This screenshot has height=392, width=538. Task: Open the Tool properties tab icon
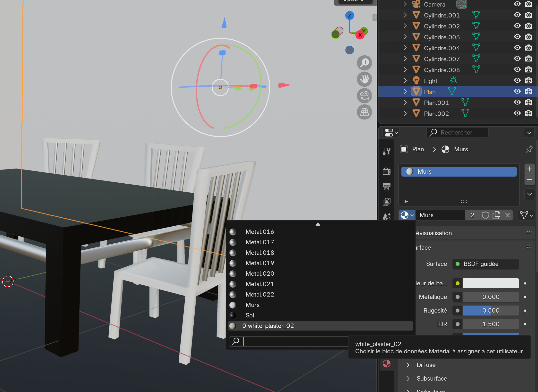pos(386,151)
